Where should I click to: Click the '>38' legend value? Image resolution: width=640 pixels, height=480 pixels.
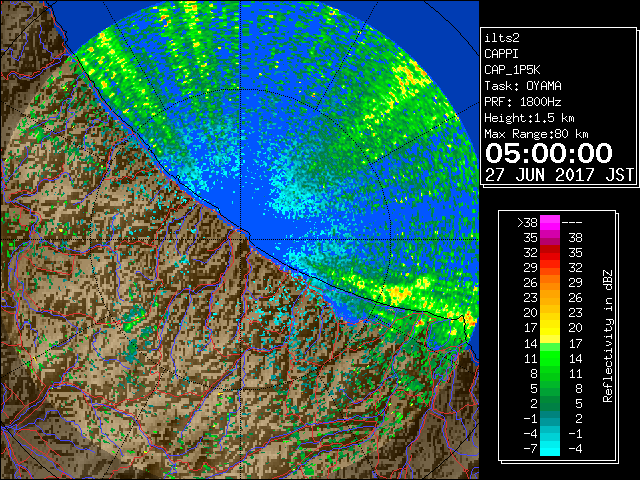527,223
